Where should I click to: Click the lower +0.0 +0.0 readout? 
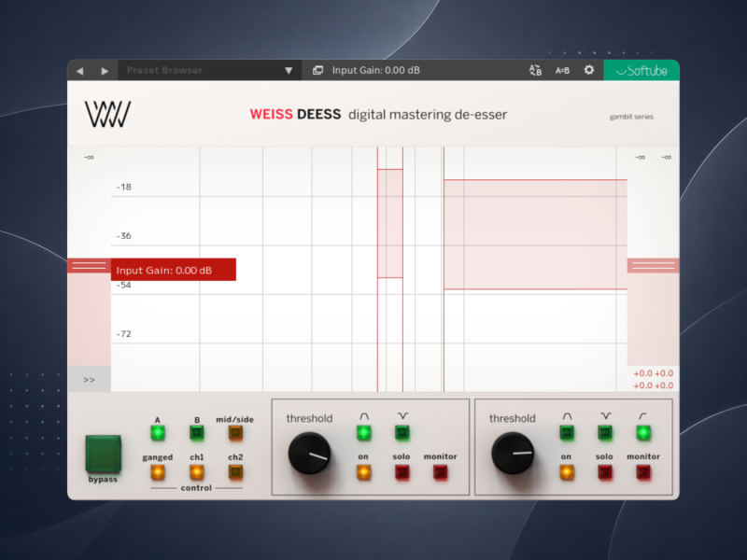tap(653, 385)
